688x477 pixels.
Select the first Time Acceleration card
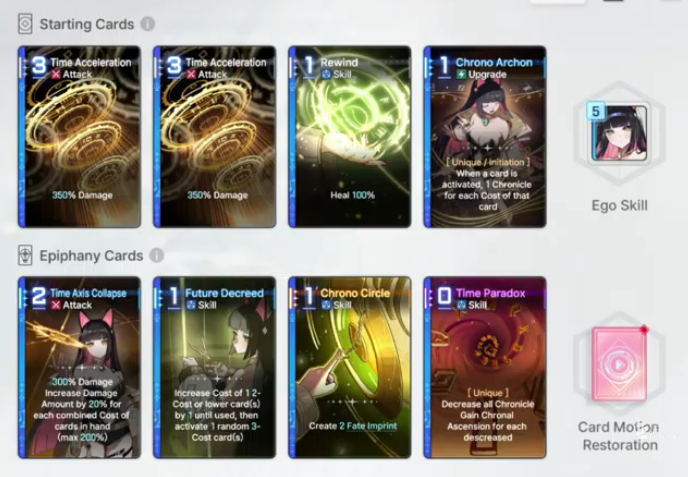[79, 136]
